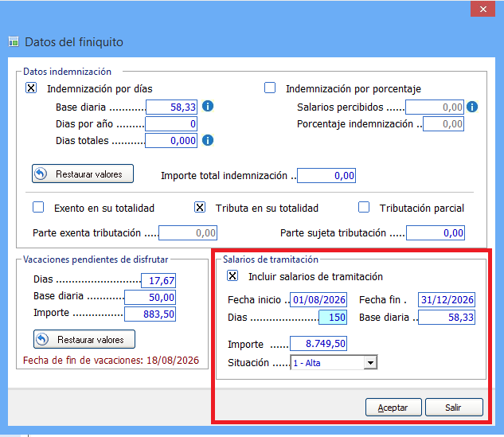Screen dimensions: 504x437
Task: Click the Fecha inicio date field
Action: pyautogui.click(x=318, y=300)
